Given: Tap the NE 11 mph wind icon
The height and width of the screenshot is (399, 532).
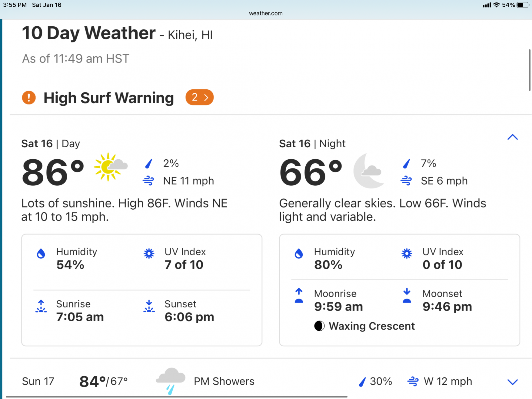Looking at the screenshot, I should 148,181.
